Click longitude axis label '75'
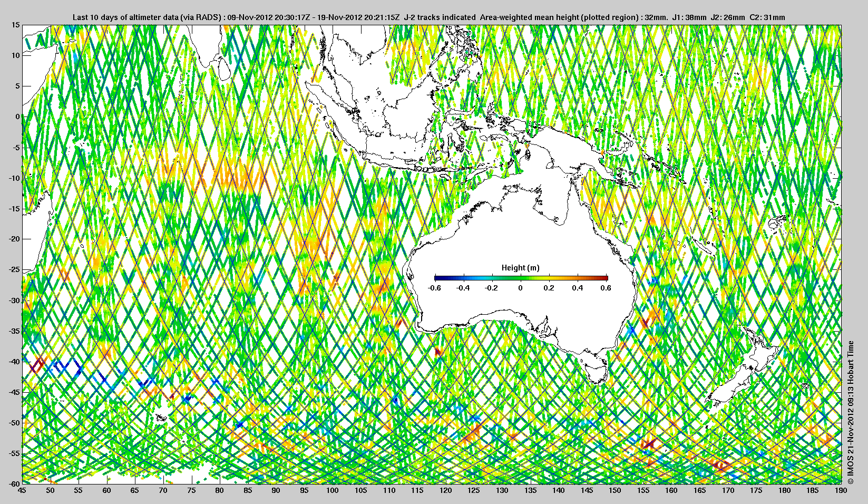The height and width of the screenshot is (504, 868). click(x=191, y=490)
